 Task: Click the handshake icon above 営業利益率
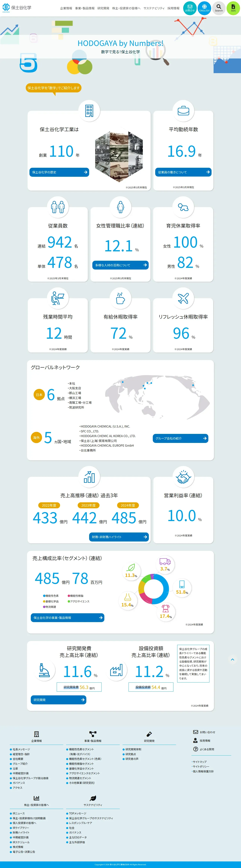click(x=183, y=477)
